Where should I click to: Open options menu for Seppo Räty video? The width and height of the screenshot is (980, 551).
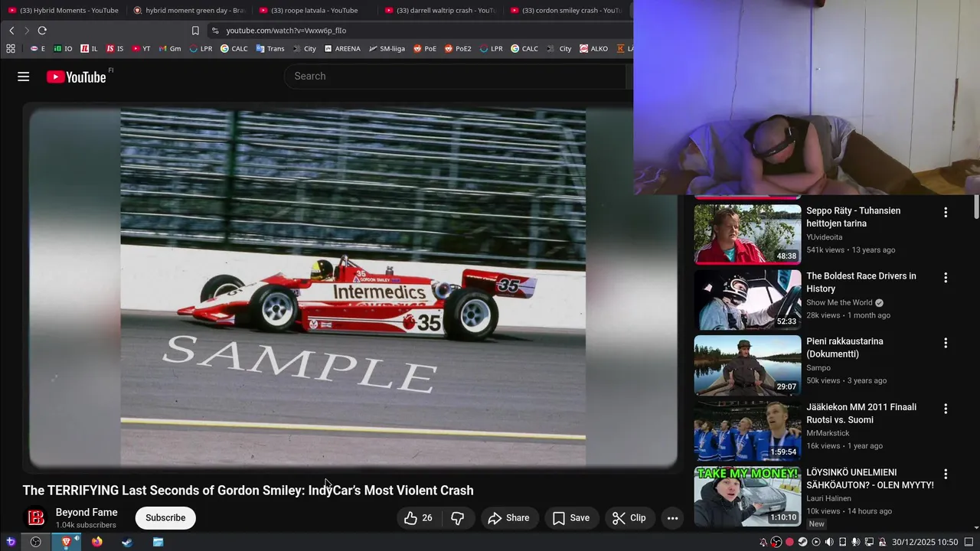click(x=946, y=212)
